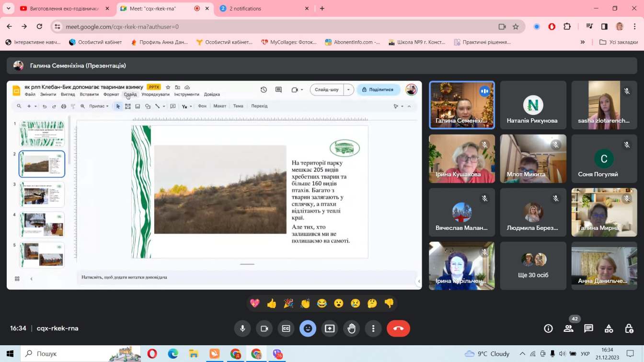Open the in-call chat panel

(588, 328)
